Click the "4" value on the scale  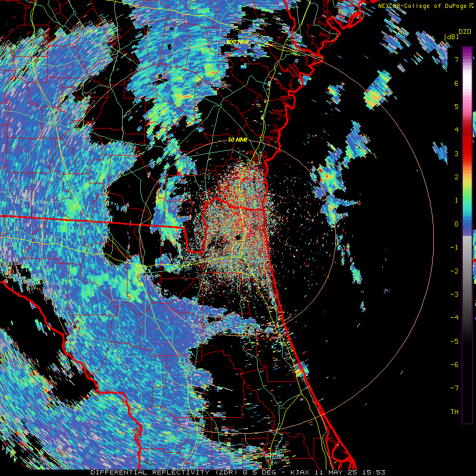[x=456, y=130]
